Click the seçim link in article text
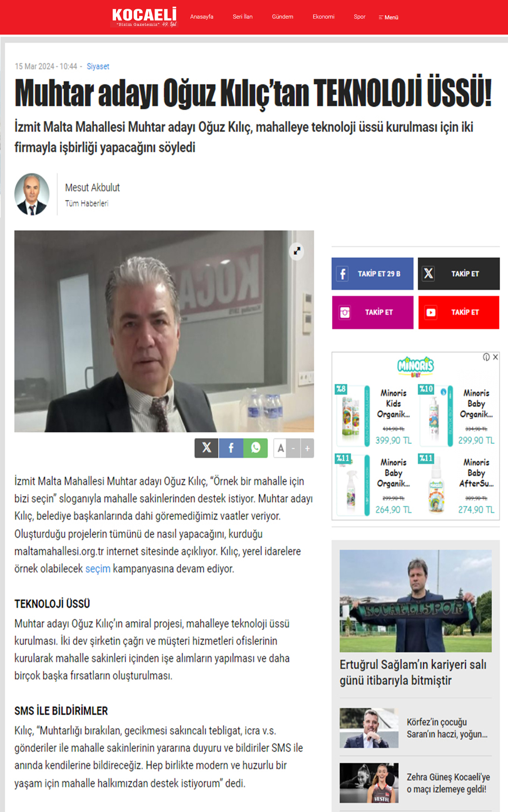The width and height of the screenshot is (508, 812). (98, 568)
